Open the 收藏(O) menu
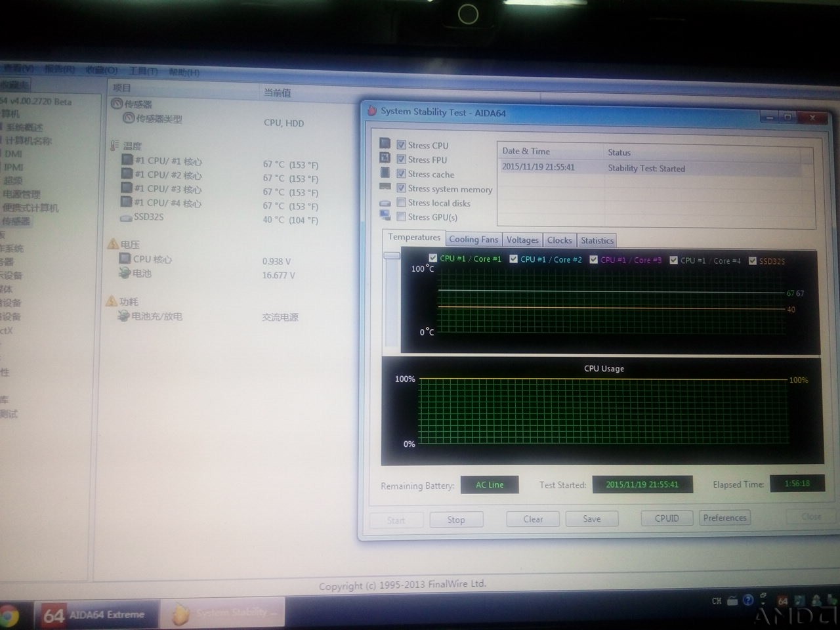The width and height of the screenshot is (840, 630). (x=102, y=70)
